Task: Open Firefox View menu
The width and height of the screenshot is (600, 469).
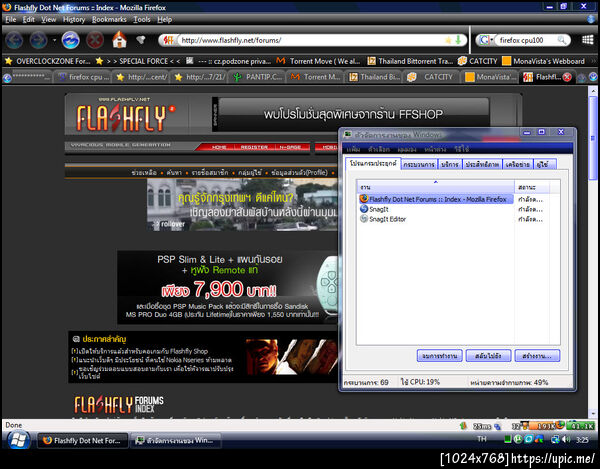Action: click(49, 20)
